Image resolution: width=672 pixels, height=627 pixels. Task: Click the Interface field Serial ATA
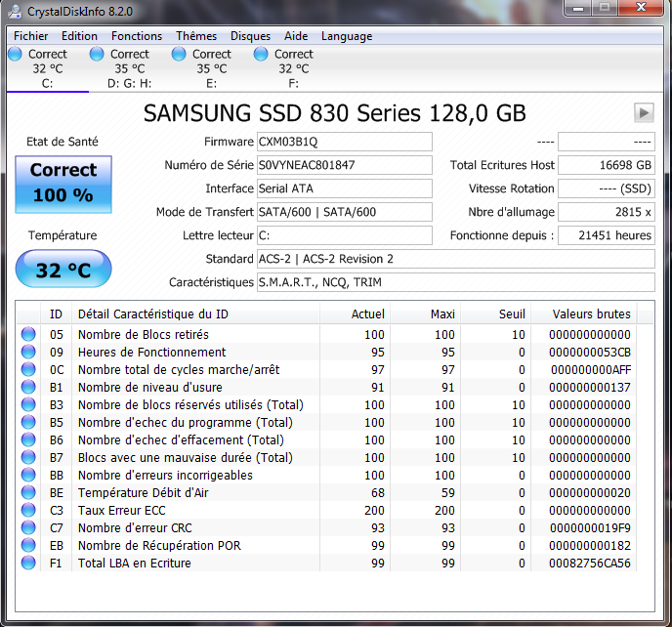(345, 188)
